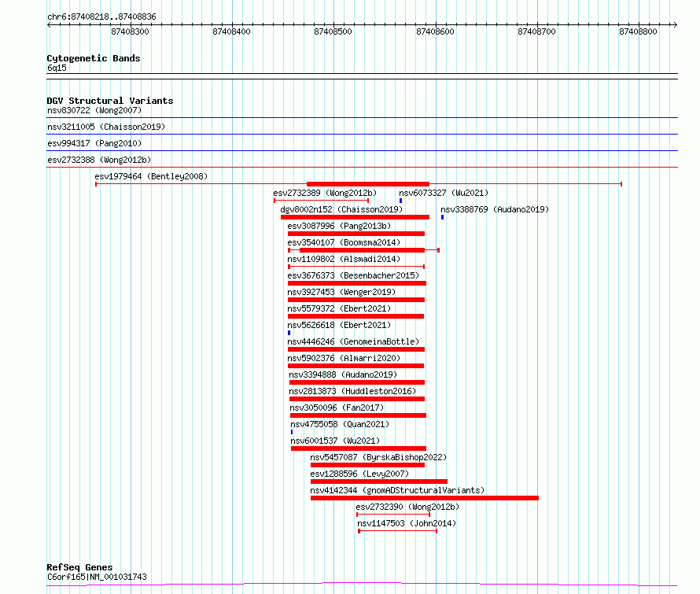Click the blue nsv3388769 Audano2019 marker
This screenshot has width=700, height=594.
[442, 217]
